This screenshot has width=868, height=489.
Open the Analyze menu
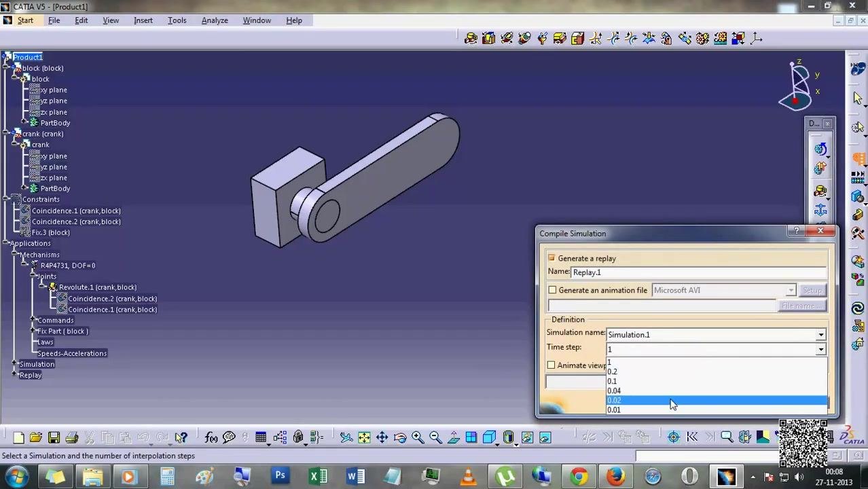[x=215, y=20]
